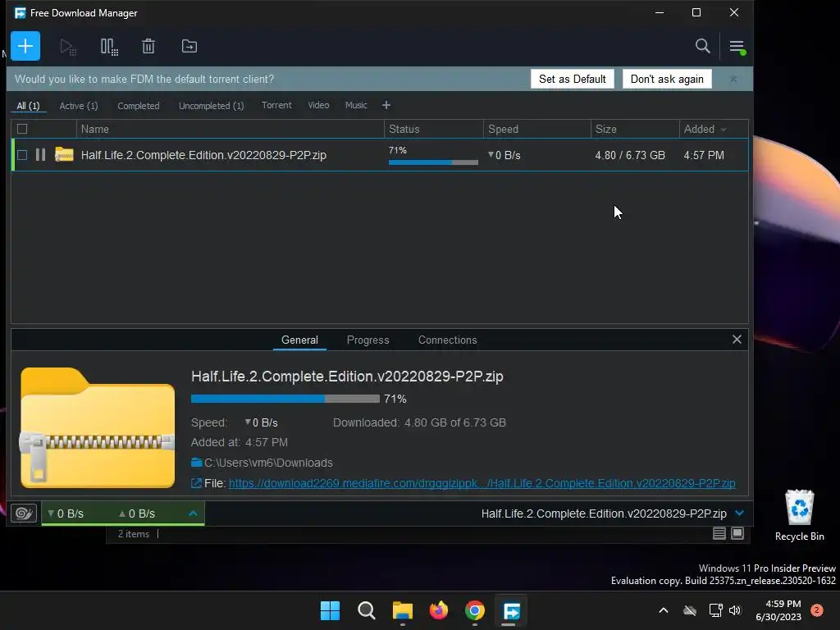The height and width of the screenshot is (630, 840).
Task: Sort list by Status column header
Action: [433, 129]
